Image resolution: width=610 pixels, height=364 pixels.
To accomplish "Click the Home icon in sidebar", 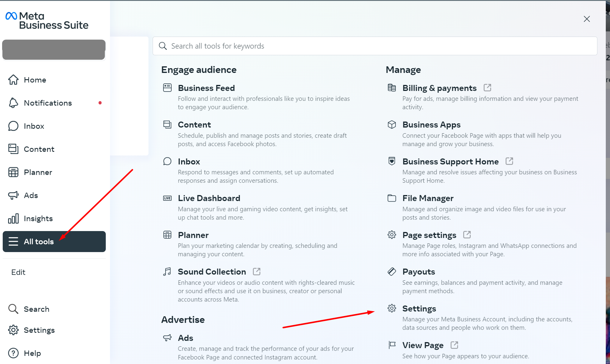I will point(13,80).
